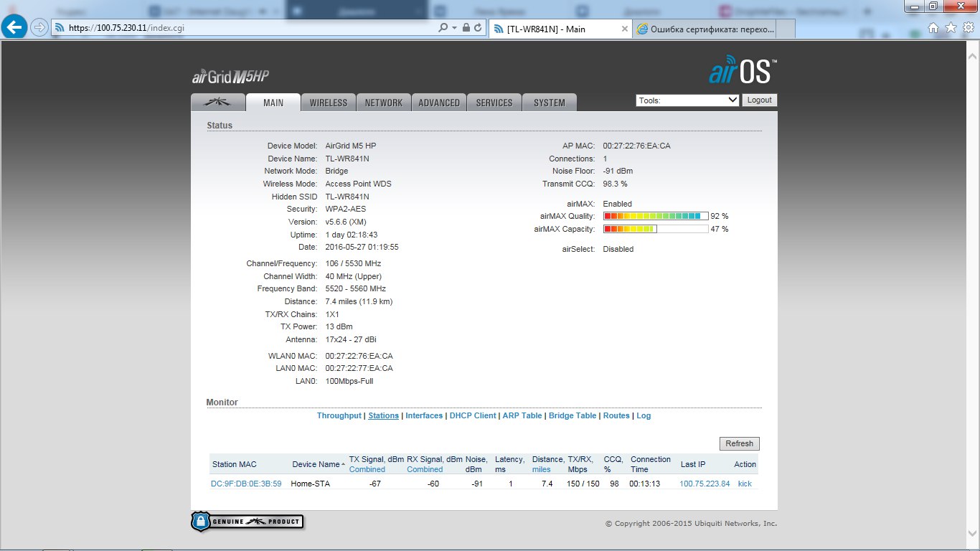Click the Logout button
The image size is (980, 551).
759,100
